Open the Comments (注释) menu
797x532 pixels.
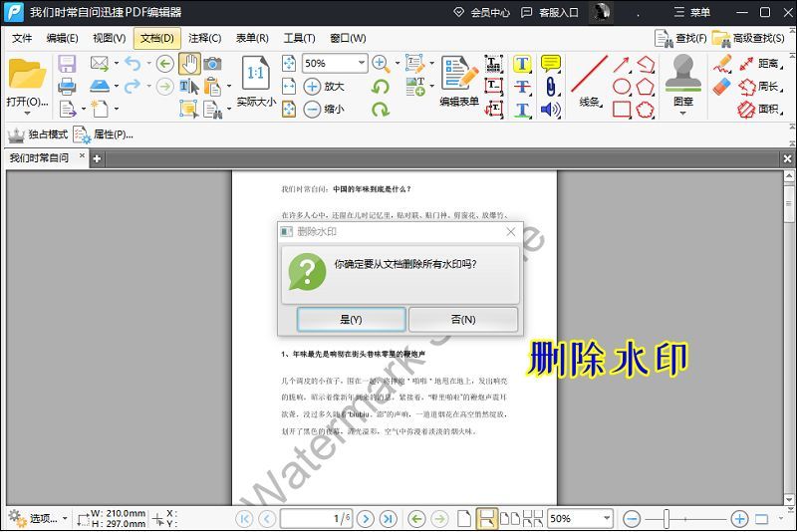(205, 38)
